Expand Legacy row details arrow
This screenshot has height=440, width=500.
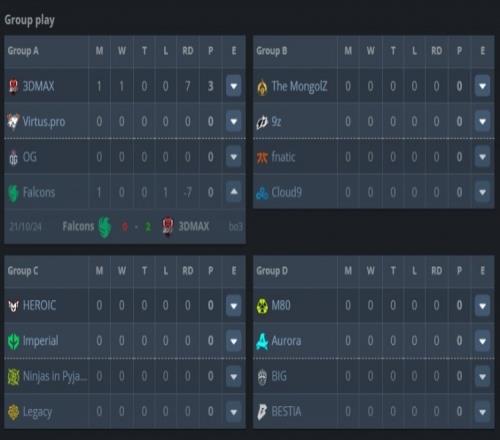(234, 412)
